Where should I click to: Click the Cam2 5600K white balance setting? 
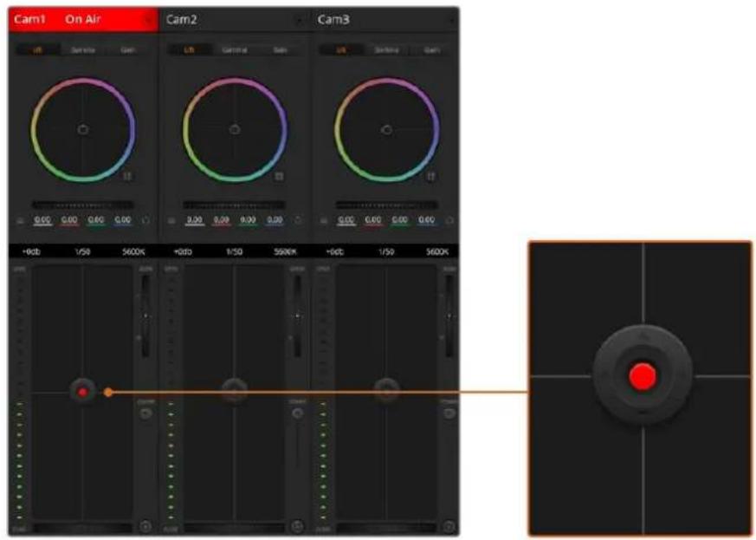(x=286, y=251)
